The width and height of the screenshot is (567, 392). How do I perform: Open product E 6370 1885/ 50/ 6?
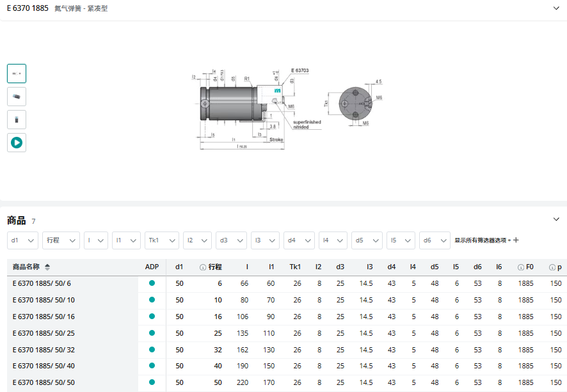pyautogui.click(x=42, y=284)
